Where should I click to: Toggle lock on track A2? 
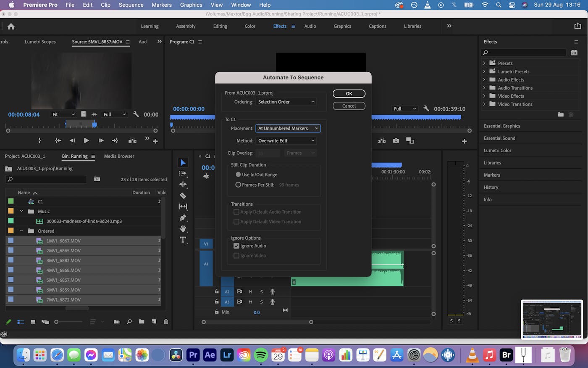pos(217,291)
